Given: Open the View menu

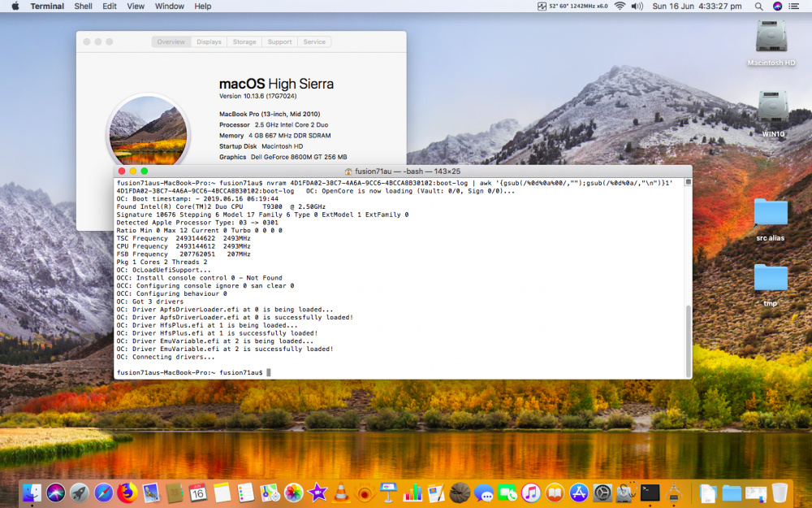Looking at the screenshot, I should (136, 7).
